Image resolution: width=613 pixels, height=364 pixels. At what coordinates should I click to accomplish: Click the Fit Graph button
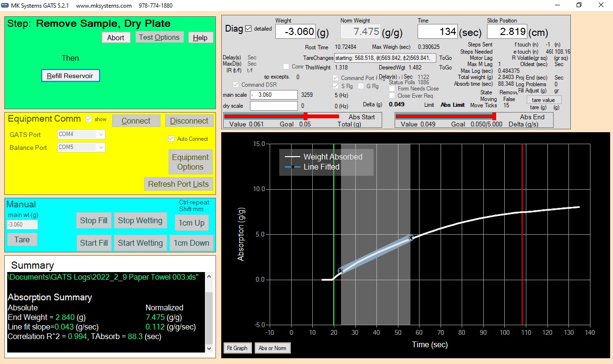click(x=237, y=348)
